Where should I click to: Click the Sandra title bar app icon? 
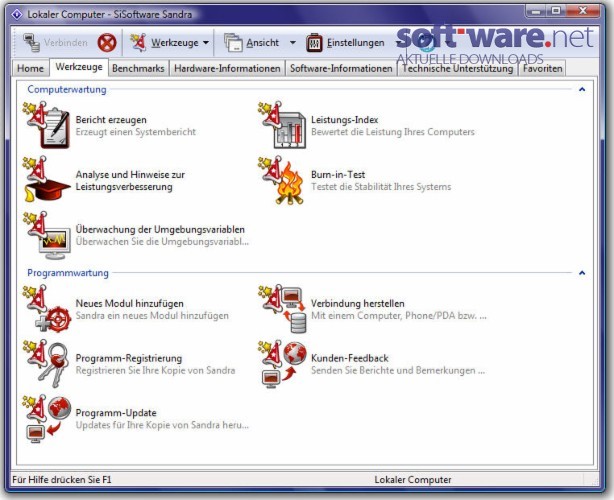16,14
